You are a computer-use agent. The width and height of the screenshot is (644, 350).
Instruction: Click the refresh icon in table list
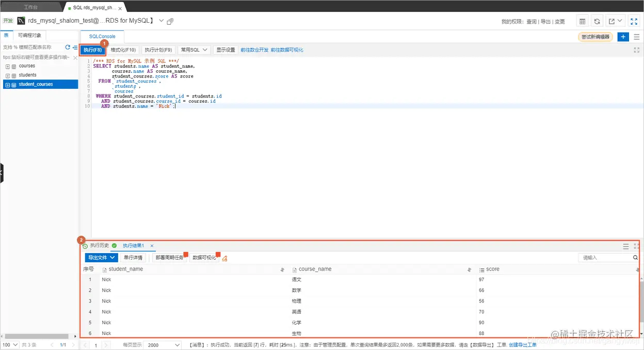point(68,47)
